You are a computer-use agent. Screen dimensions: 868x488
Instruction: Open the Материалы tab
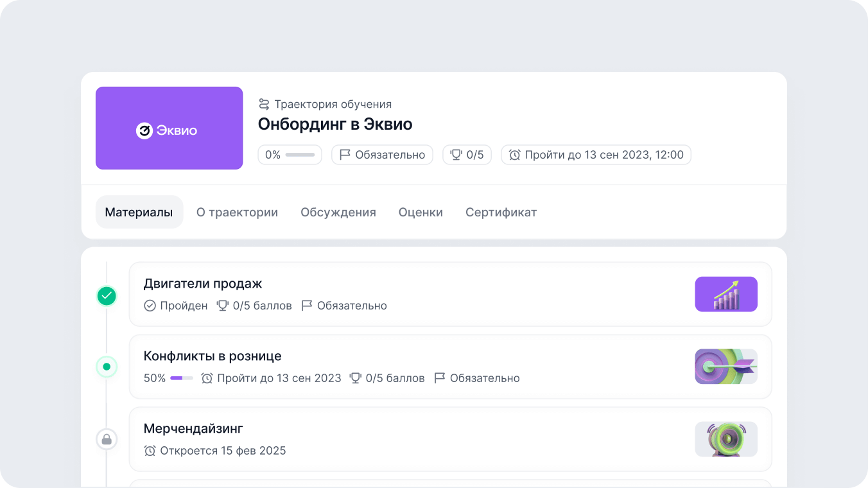139,213
